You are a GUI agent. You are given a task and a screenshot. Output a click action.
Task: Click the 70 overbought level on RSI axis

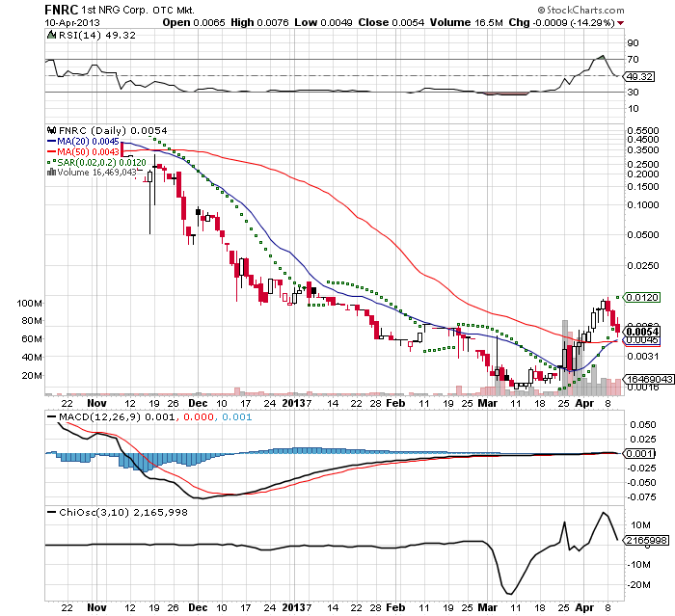(633, 60)
